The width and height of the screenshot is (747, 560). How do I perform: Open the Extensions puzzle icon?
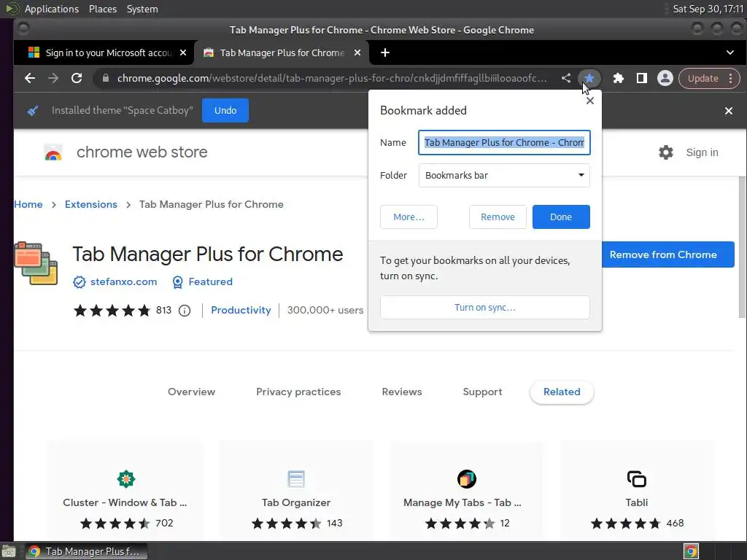click(x=619, y=78)
